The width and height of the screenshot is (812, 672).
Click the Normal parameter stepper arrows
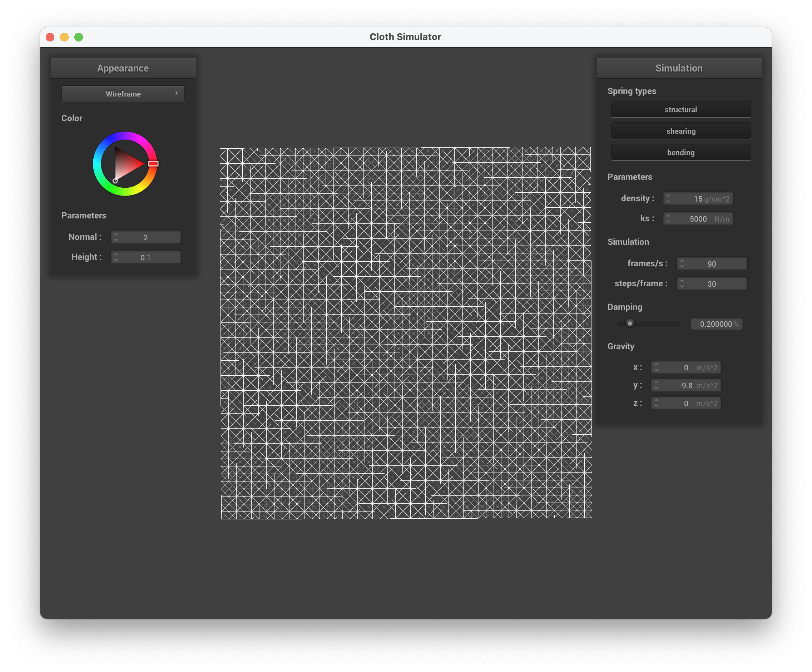pyautogui.click(x=115, y=237)
